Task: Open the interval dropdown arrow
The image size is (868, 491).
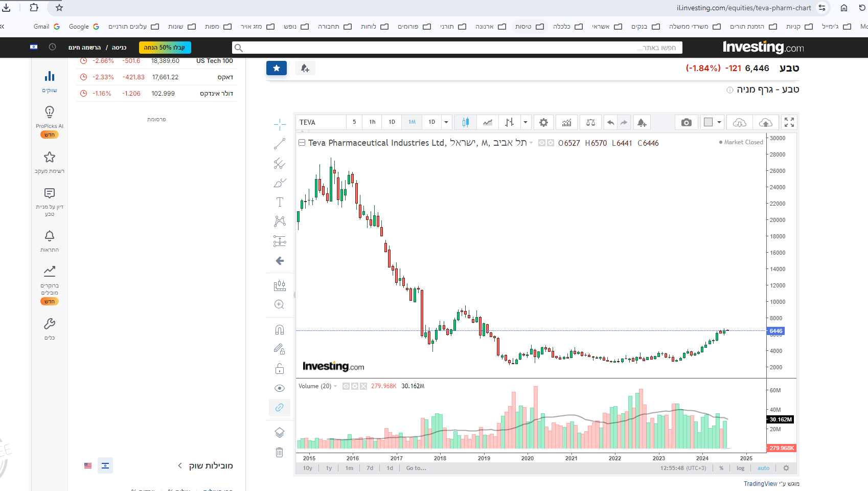Action: click(446, 122)
